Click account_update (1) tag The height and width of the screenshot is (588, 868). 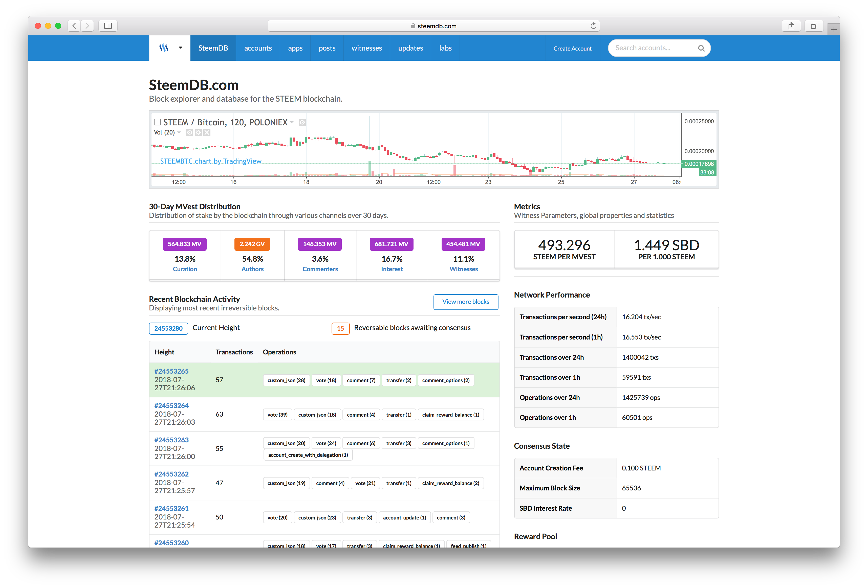click(x=404, y=517)
